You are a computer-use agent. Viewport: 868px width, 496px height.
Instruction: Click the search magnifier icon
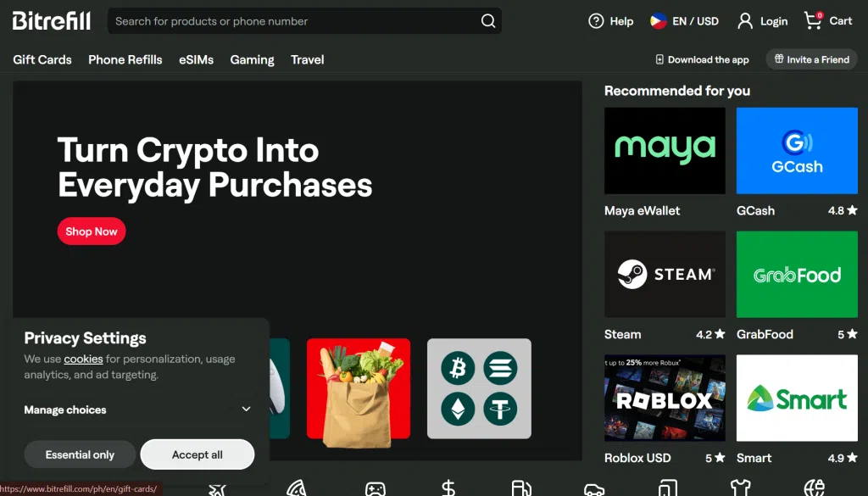click(x=488, y=21)
